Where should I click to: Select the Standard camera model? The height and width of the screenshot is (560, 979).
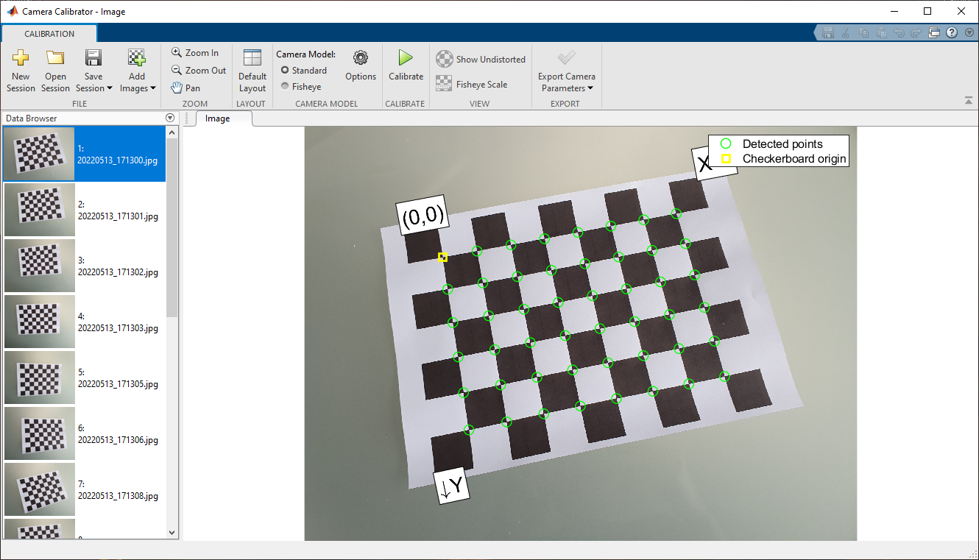(x=285, y=71)
